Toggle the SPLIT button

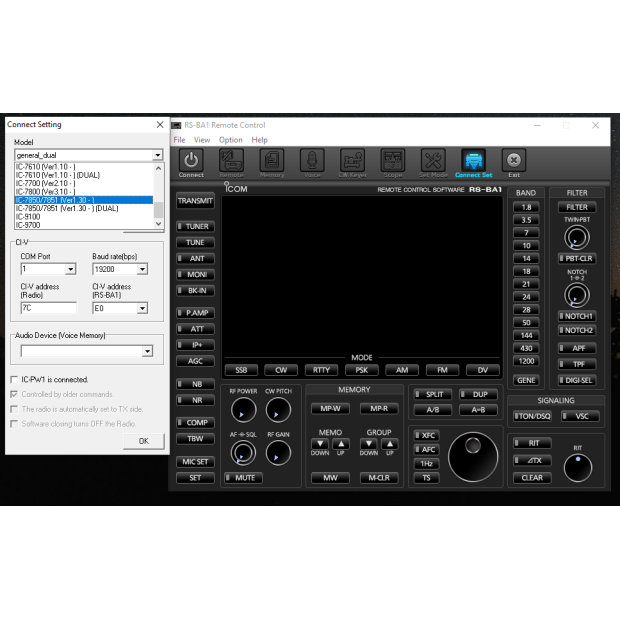click(x=432, y=394)
